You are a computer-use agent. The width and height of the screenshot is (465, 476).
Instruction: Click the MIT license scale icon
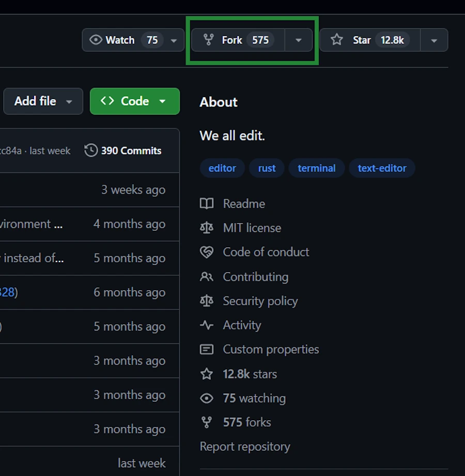[207, 228]
